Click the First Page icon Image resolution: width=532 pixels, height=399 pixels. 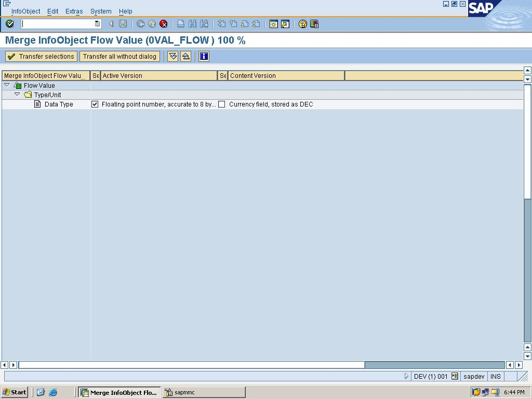[221, 24]
